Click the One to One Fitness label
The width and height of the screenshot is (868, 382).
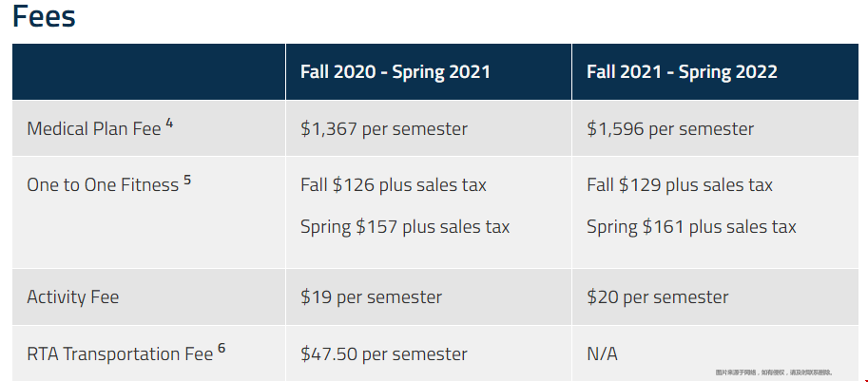[x=103, y=185]
